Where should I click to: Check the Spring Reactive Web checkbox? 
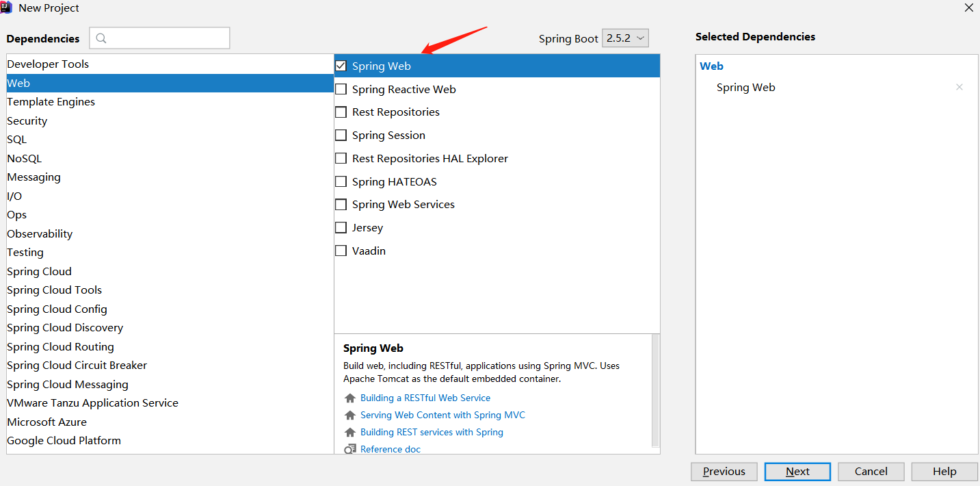[341, 89]
